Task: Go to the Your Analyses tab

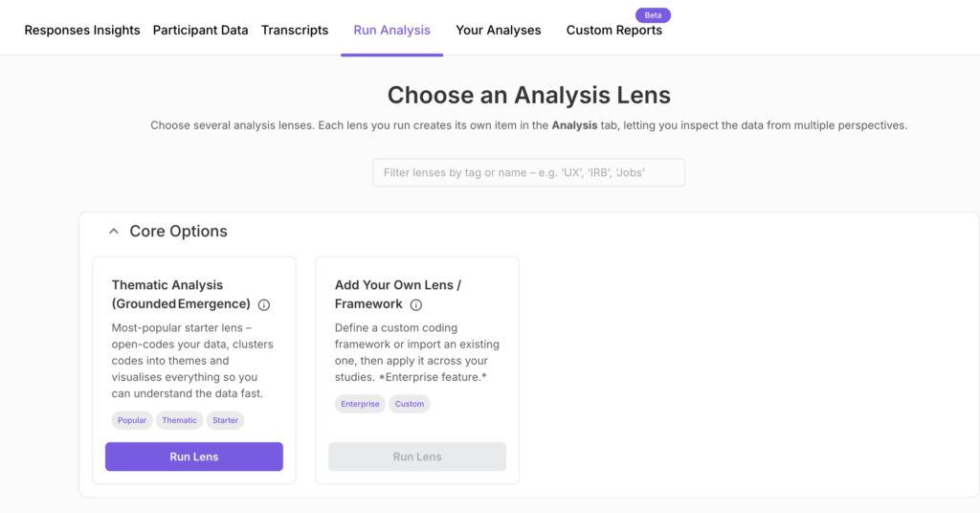Action: 498,31
